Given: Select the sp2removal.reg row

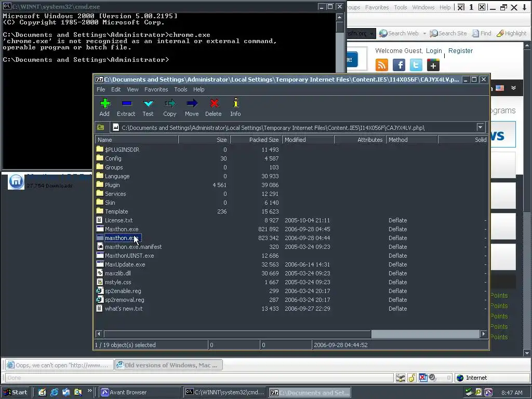Looking at the screenshot, I should click(291, 300).
